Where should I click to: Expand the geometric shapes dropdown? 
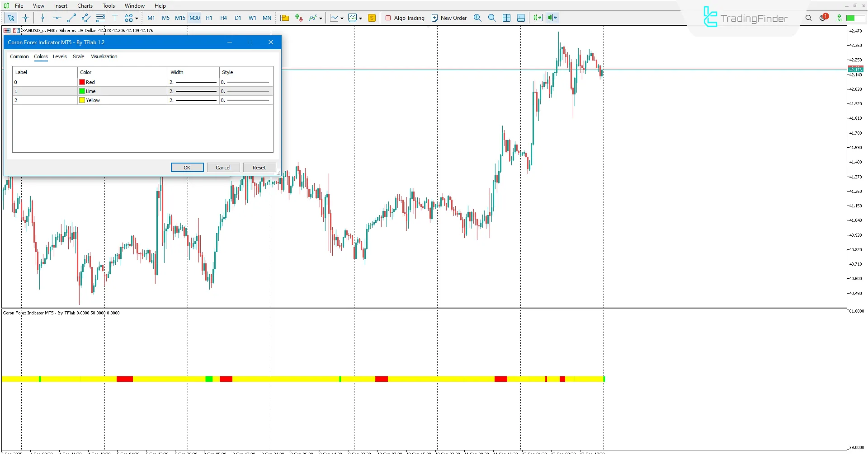tap(137, 18)
